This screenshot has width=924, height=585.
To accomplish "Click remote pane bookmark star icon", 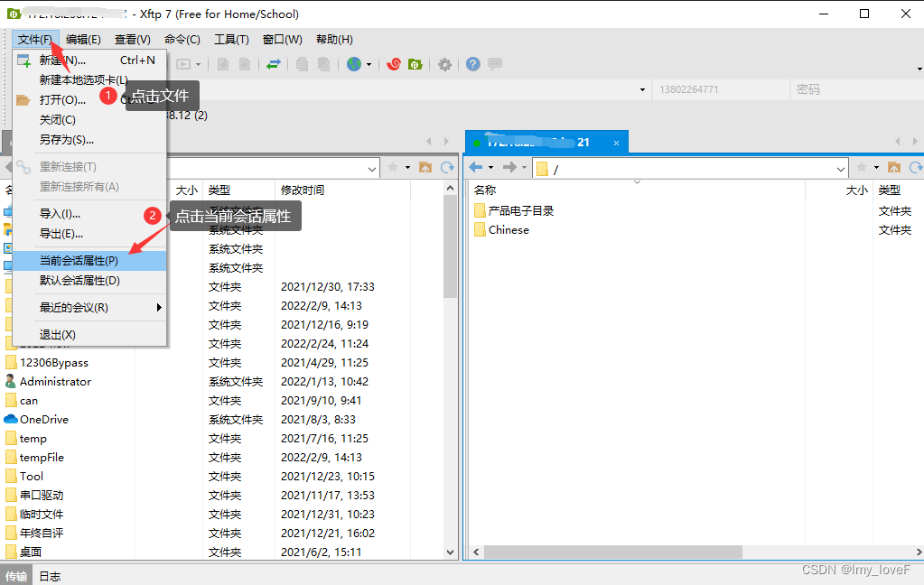I will coord(862,167).
